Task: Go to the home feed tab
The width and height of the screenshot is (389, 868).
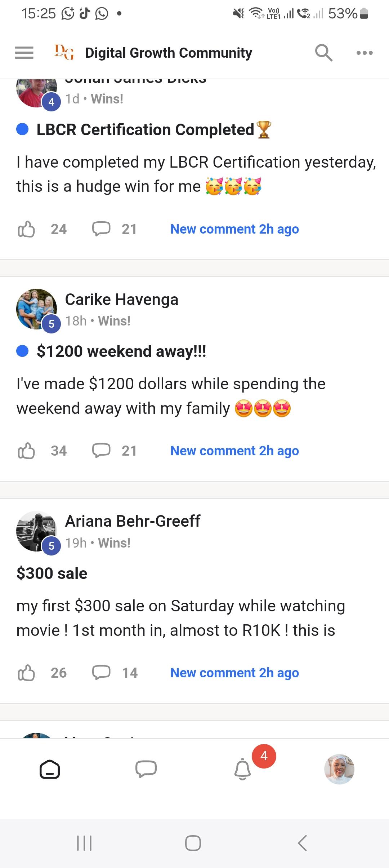Action: click(x=49, y=770)
